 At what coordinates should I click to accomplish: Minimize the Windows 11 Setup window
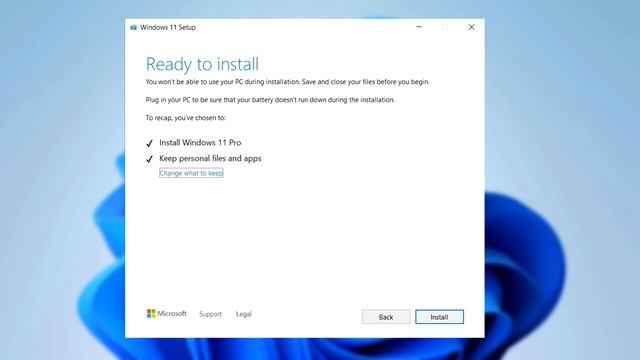point(419,27)
